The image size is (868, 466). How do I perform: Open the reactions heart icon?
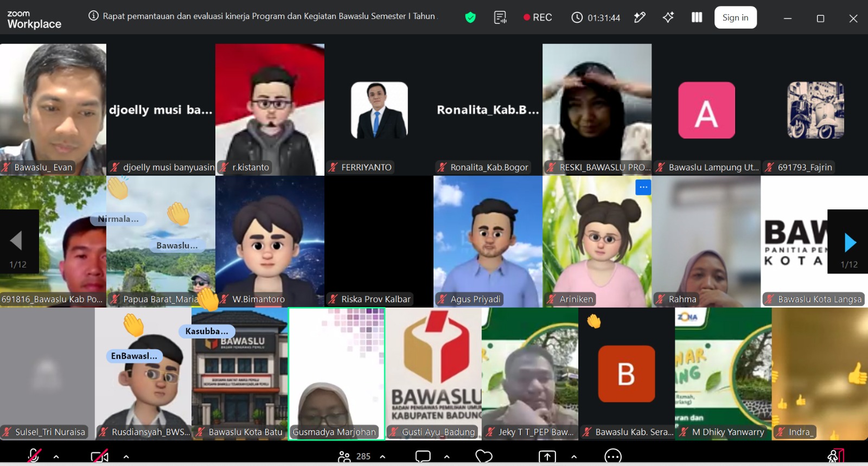[x=483, y=456]
